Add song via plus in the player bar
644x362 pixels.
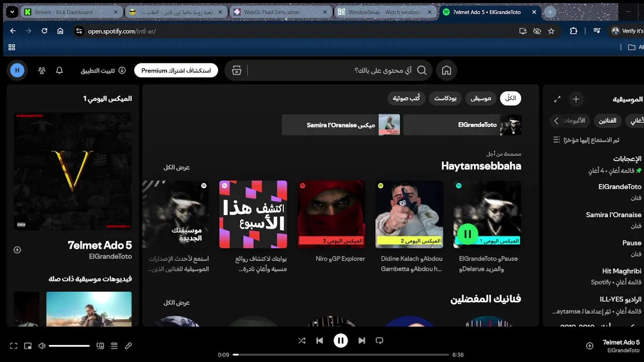(589, 346)
